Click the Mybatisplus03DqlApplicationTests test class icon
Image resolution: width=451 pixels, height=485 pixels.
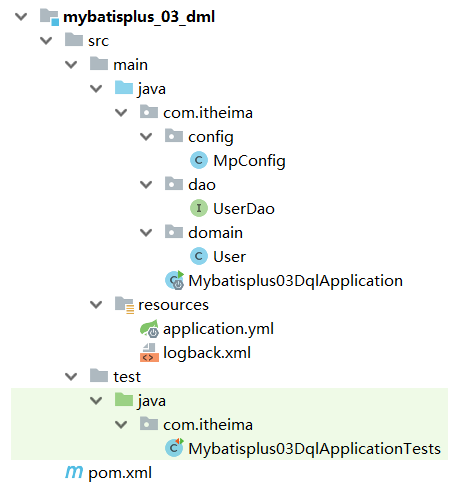[174, 448]
